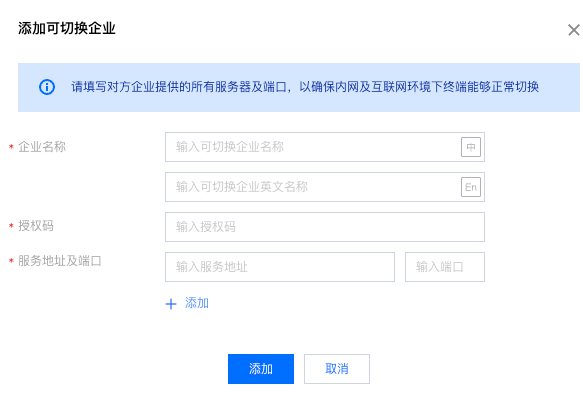Click the red asterisk before 授权码
This screenshot has width=583, height=399.
point(11,226)
